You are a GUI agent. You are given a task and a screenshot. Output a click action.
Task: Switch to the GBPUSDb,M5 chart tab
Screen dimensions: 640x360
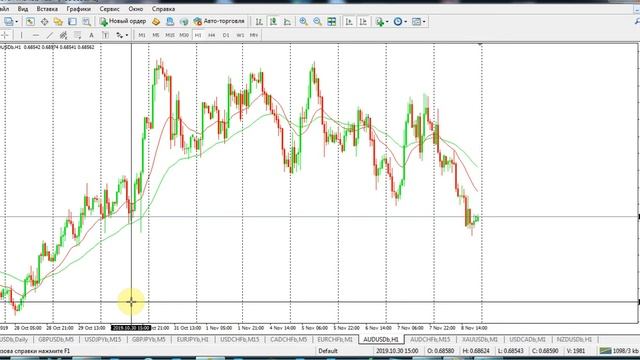click(56, 339)
